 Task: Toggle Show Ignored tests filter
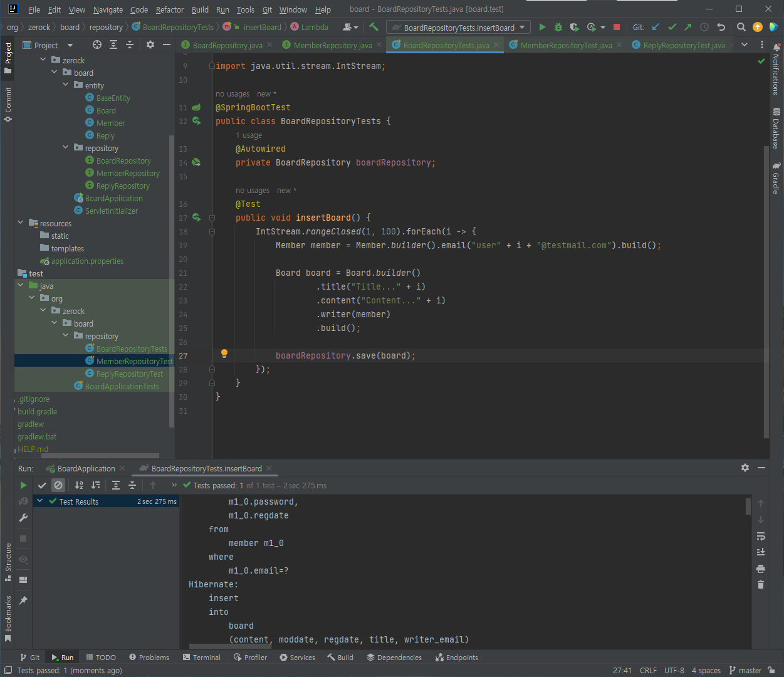(x=58, y=485)
